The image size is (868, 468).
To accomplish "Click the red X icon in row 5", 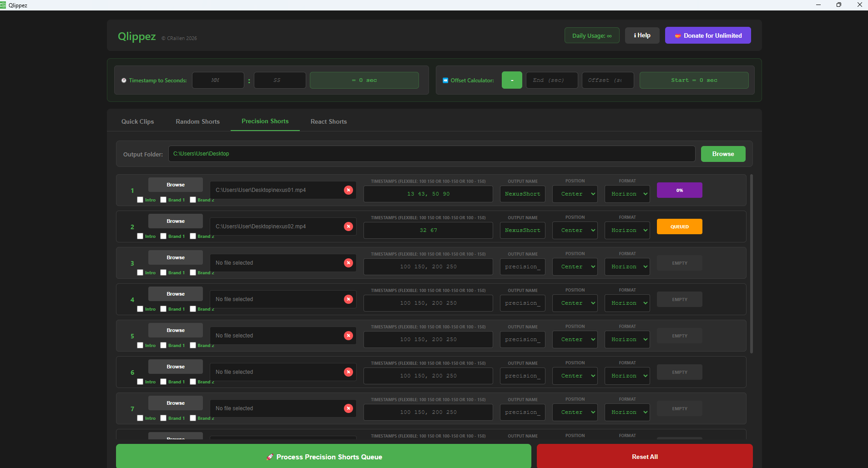I will [348, 336].
